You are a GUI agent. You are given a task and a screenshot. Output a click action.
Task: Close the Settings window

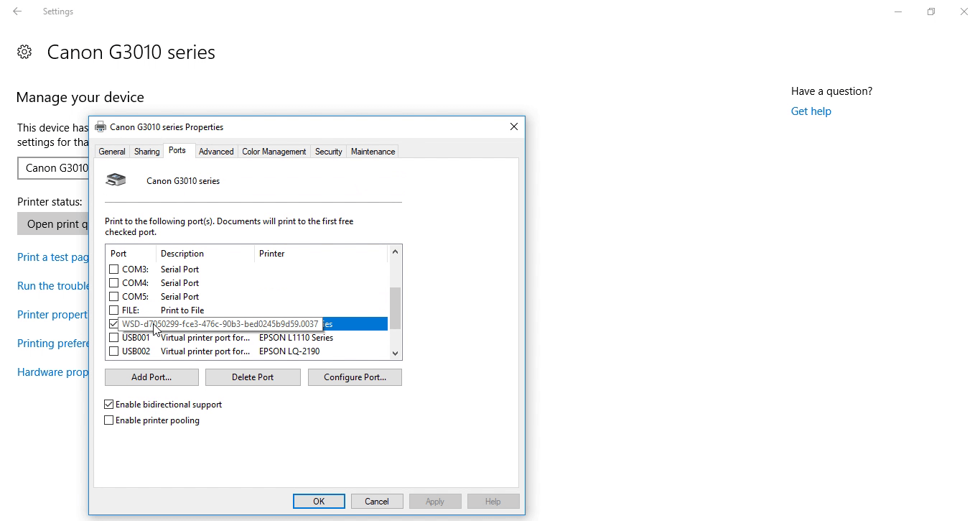964,11
